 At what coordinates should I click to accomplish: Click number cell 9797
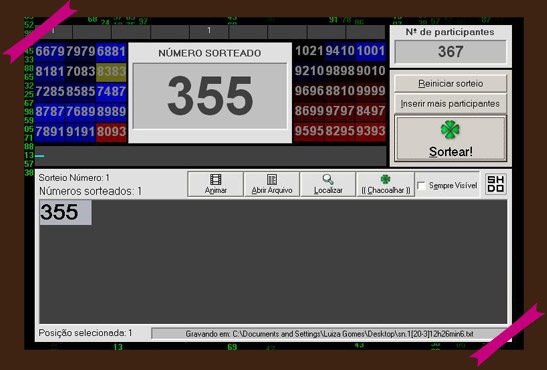pyautogui.click(x=340, y=111)
